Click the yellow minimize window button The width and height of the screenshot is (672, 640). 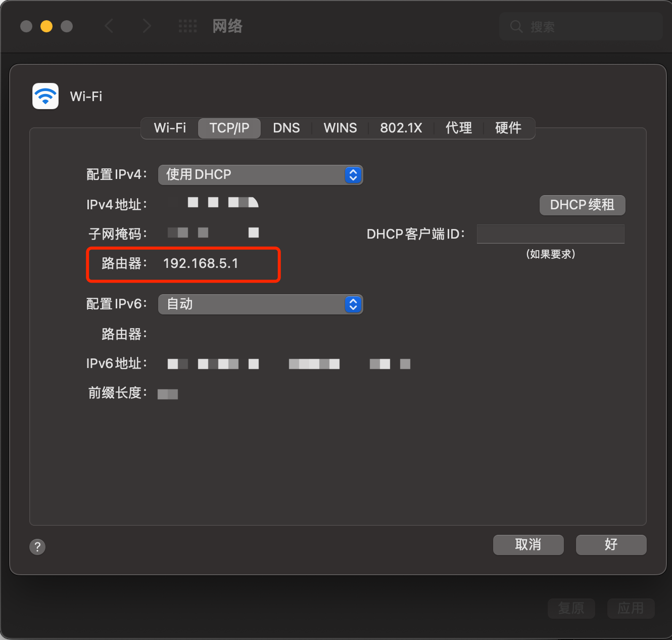coord(46,26)
